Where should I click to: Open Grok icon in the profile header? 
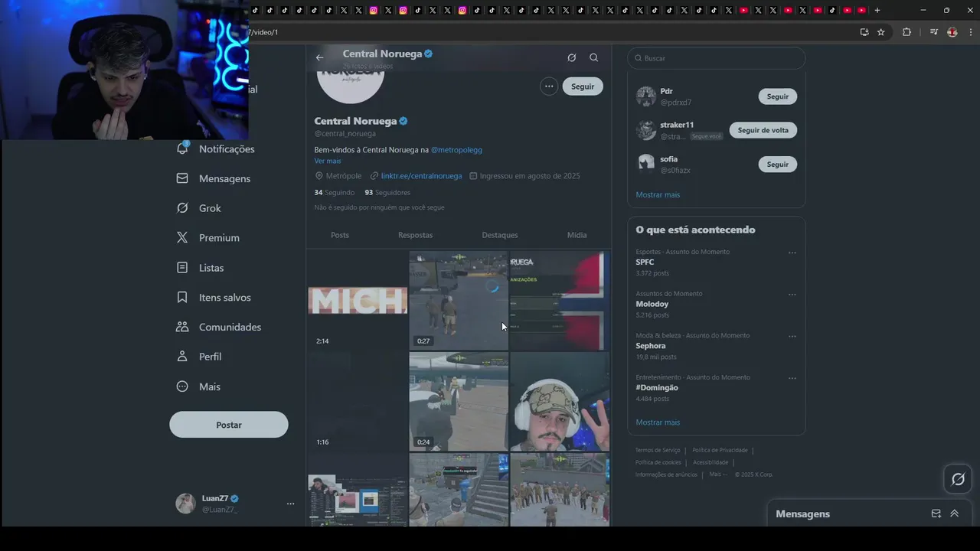(x=571, y=57)
